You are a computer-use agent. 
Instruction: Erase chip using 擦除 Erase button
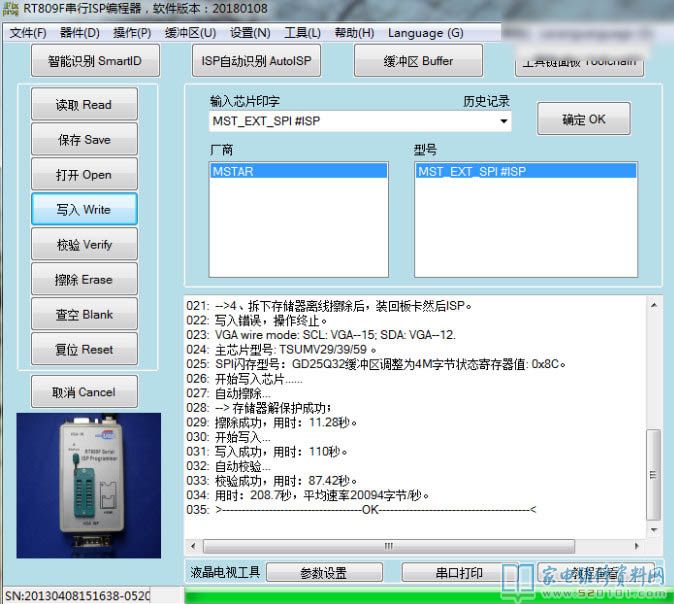[84, 280]
